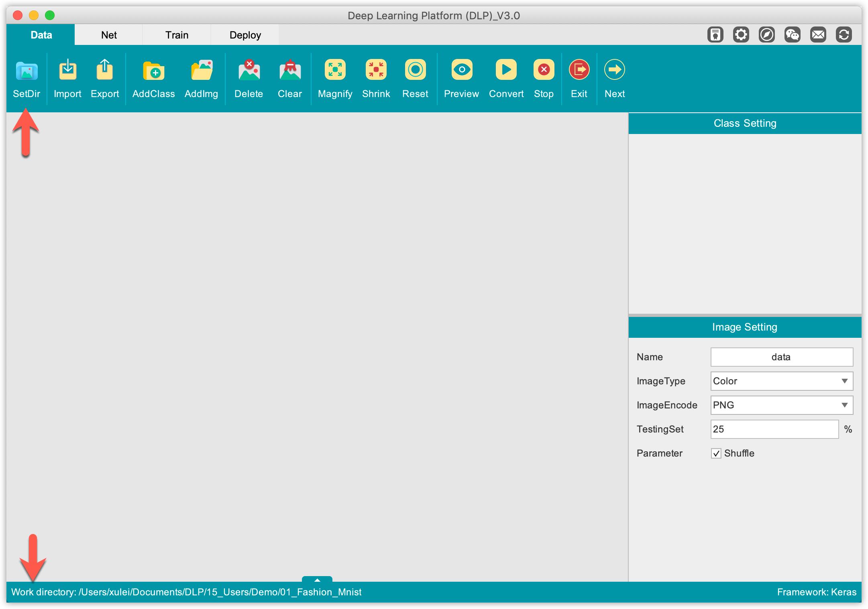Viewport: 868px width, 609px height.
Task: Open the ImageType Color dropdown
Action: click(x=781, y=381)
